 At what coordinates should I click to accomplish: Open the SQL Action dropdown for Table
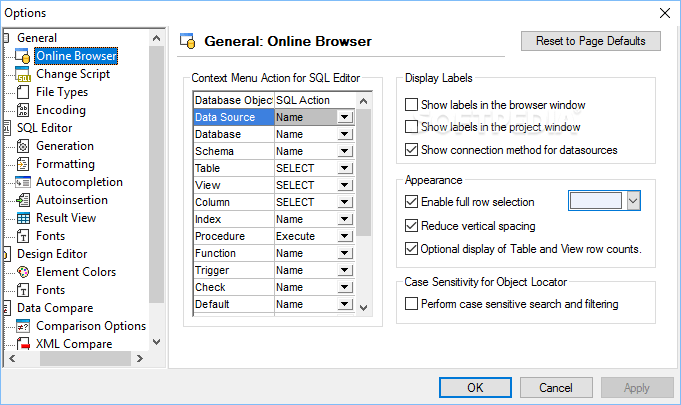(x=344, y=169)
